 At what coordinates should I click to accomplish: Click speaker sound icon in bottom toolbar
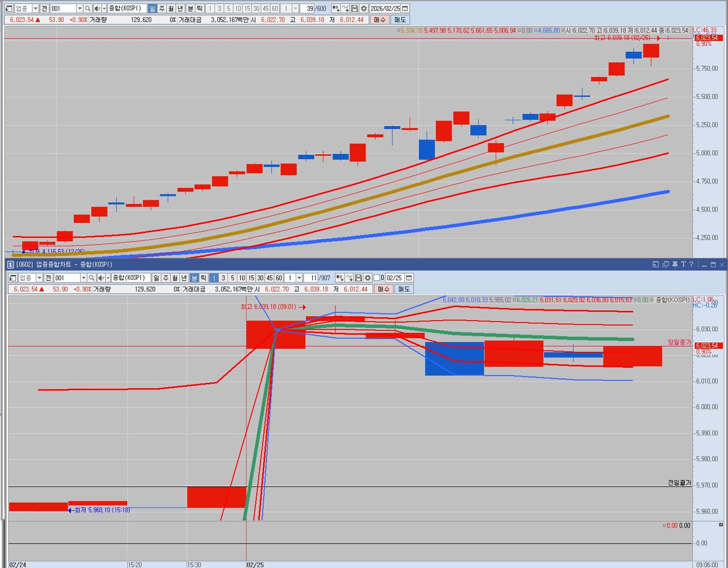coord(101,278)
